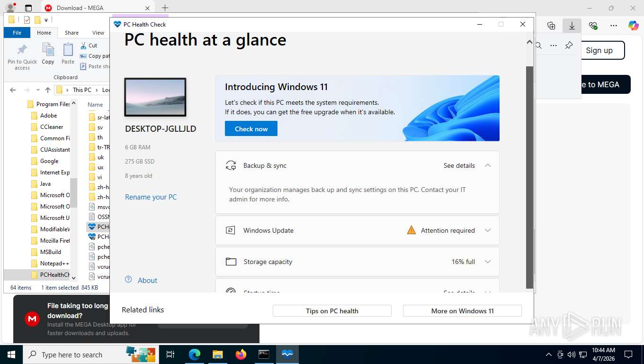Expand the Windows Update section chevron
This screenshot has width=644, height=364.
tap(487, 230)
